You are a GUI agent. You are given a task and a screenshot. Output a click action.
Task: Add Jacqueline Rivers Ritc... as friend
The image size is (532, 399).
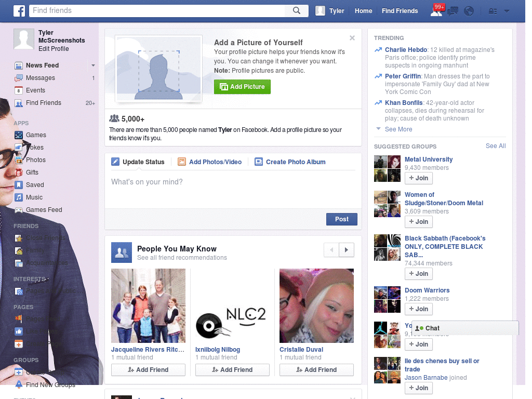(x=148, y=370)
